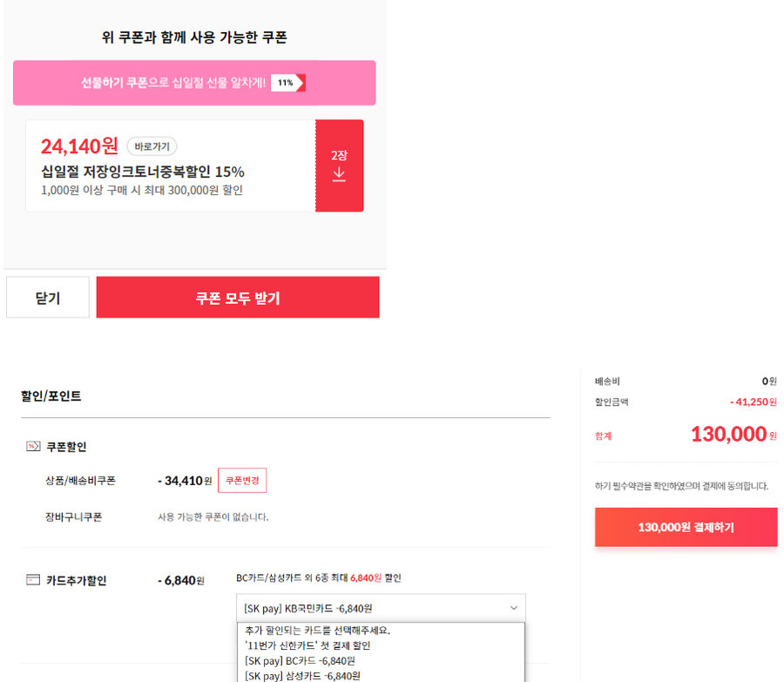Click the 11% gift coupon tag icon
This screenshot has height=682, width=784.
point(288,83)
